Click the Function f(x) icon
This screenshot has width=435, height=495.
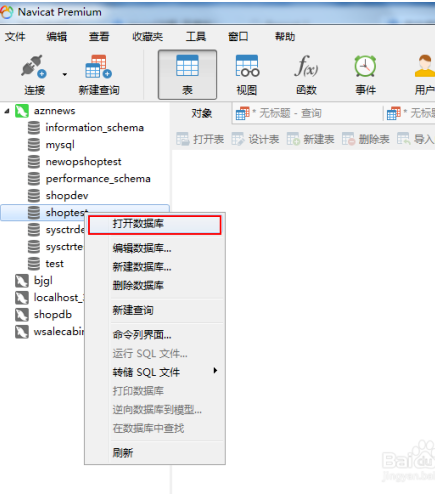[306, 66]
